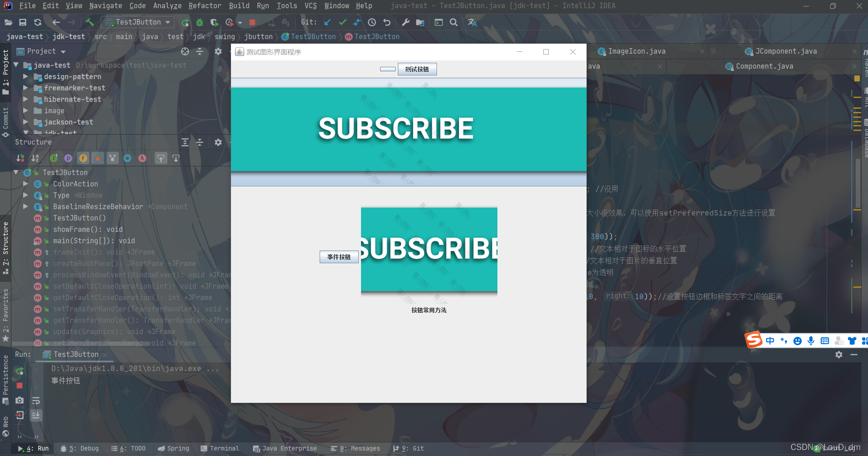
Task: Collapse the java-test root node
Action: (16, 65)
